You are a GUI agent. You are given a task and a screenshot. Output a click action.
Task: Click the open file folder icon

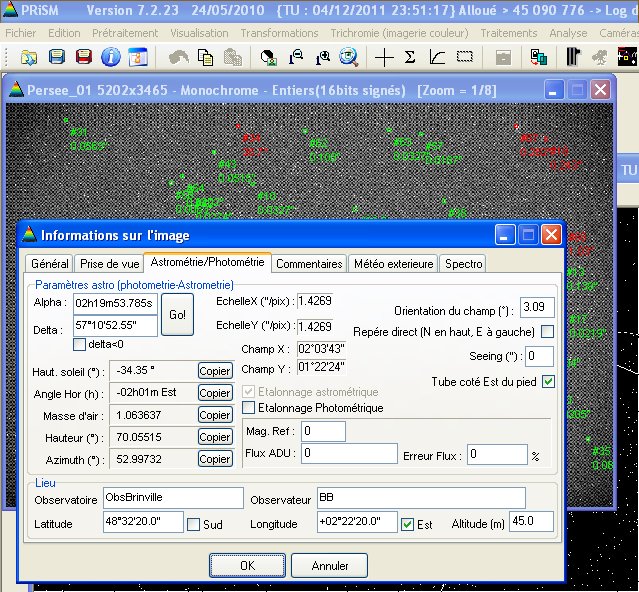click(x=30, y=56)
